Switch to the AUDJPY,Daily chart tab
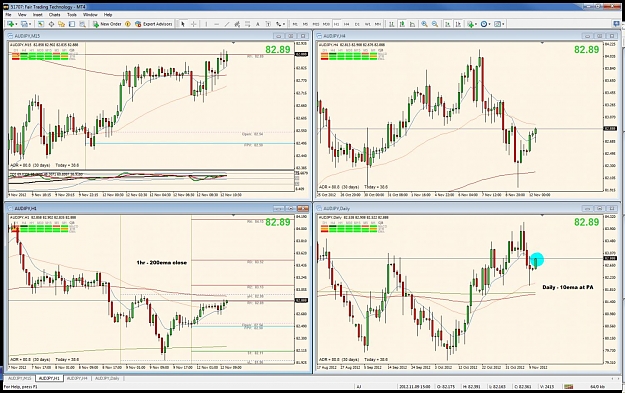Image resolution: width=625 pixels, height=393 pixels. click(x=107, y=378)
